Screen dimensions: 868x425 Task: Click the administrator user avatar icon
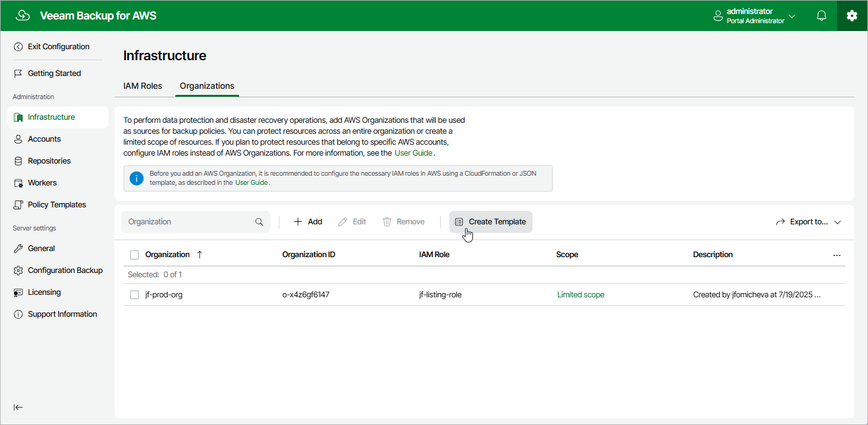tap(718, 16)
